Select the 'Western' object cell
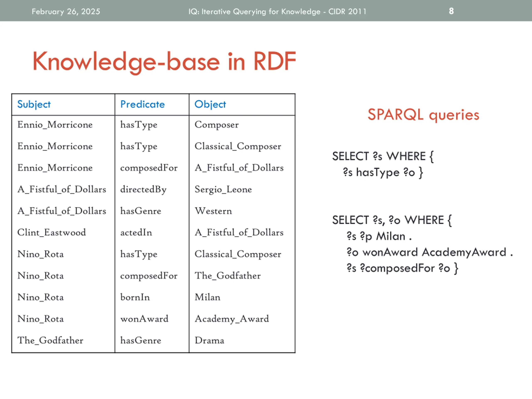Image resolution: width=532 pixels, height=399 pixels. coord(213,211)
